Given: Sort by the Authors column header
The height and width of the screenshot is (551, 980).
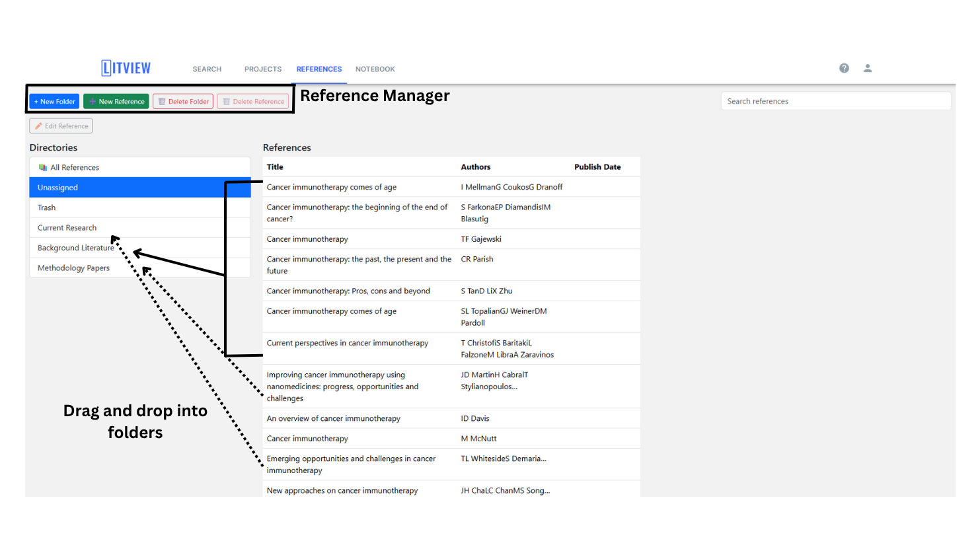Looking at the screenshot, I should tap(476, 167).
